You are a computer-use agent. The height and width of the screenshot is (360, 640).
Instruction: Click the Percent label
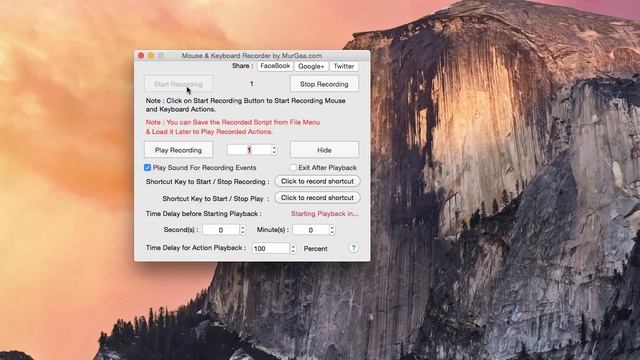(x=316, y=249)
